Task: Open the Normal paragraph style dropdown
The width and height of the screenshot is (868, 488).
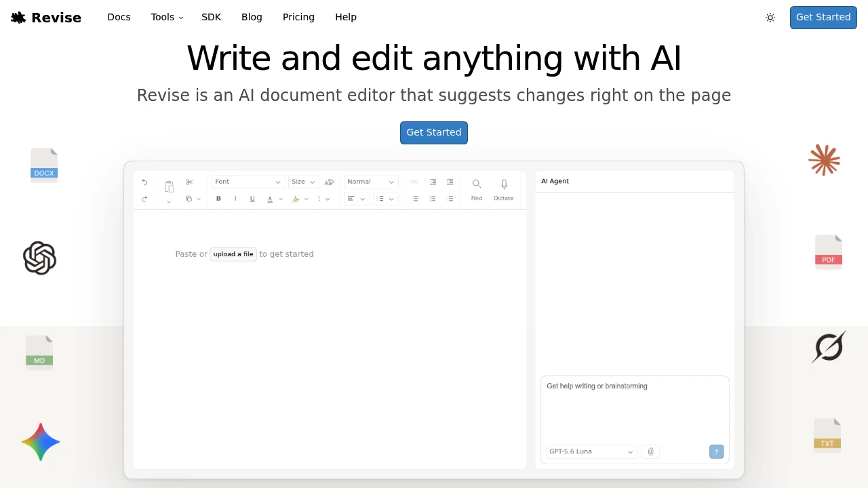Action: tap(371, 182)
